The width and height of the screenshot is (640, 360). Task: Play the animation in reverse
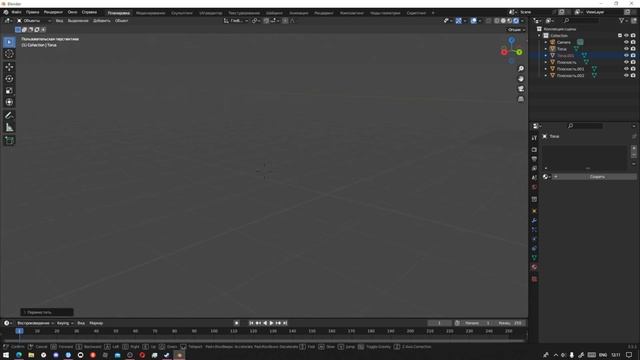pos(265,323)
